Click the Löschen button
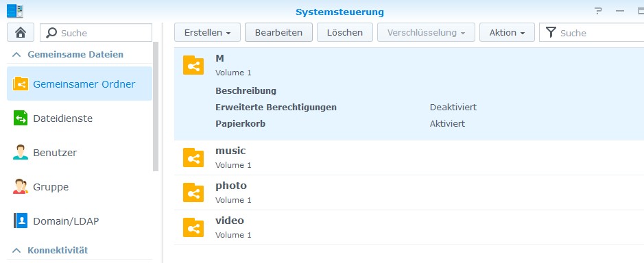Screen dimensions: 644x263 tap(344, 32)
